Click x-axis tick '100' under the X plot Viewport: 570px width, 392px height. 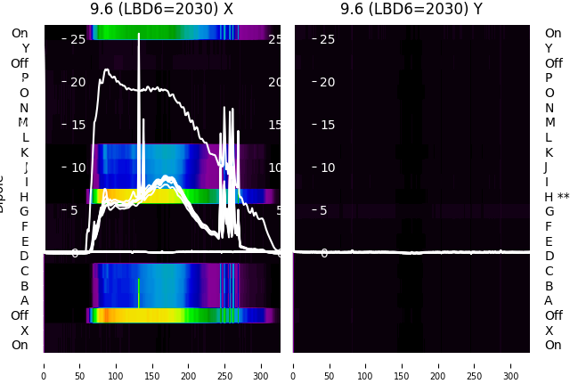pos(116,376)
